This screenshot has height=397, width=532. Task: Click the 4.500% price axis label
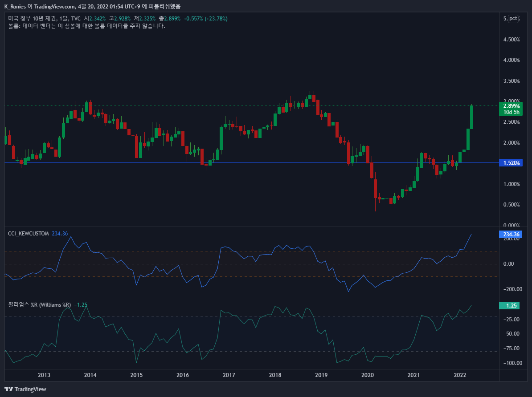click(x=512, y=40)
